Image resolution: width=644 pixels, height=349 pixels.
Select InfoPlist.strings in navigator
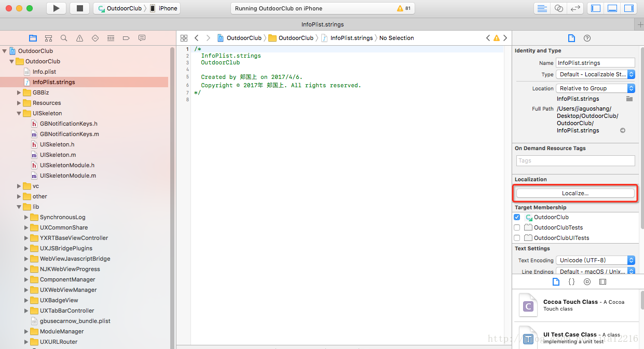pos(53,82)
